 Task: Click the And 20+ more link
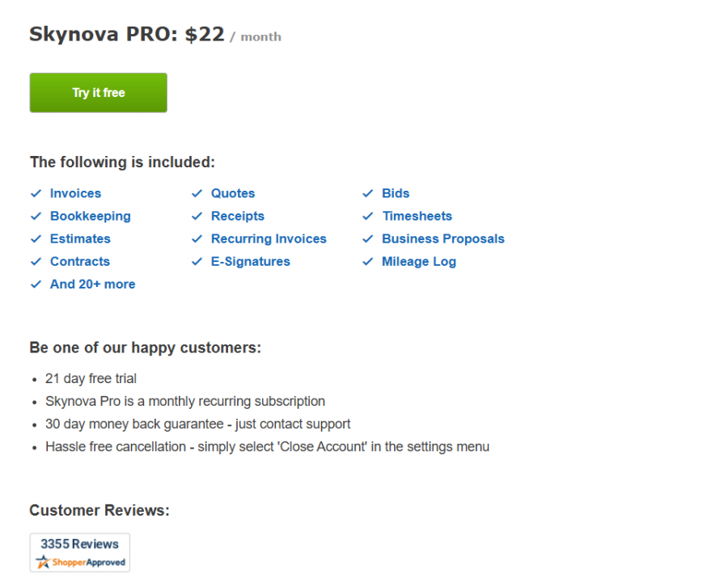pos(92,284)
